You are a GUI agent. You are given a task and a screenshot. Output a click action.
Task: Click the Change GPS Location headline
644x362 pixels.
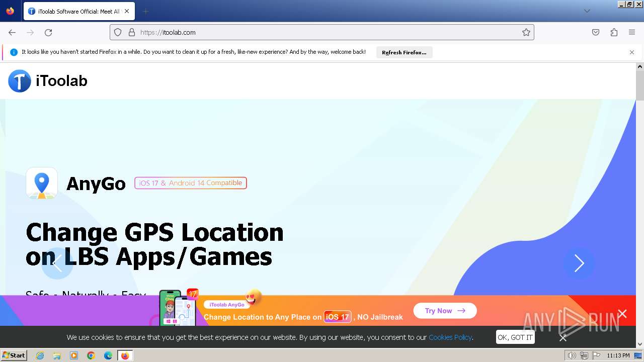coord(154,244)
